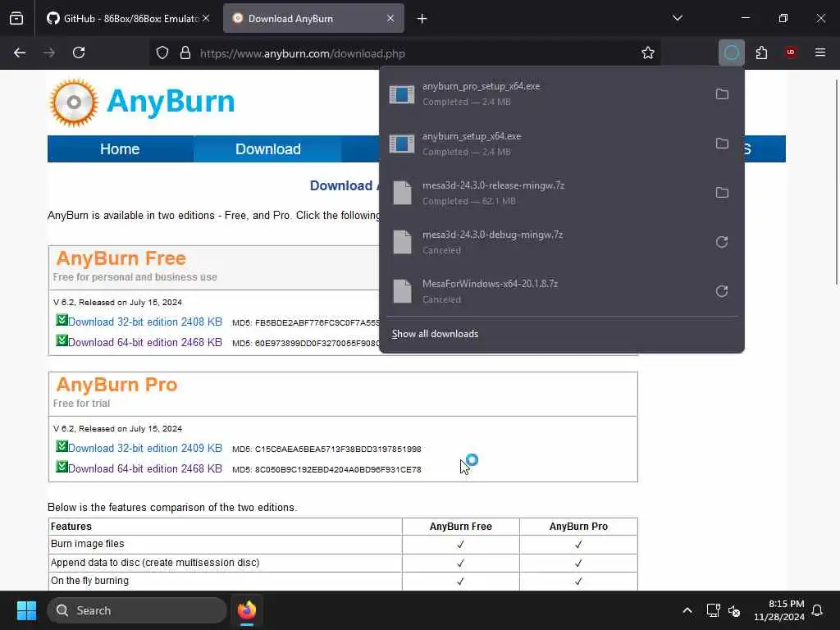Close the Download AnyBurn tab
The width and height of the screenshot is (840, 630).
390,19
